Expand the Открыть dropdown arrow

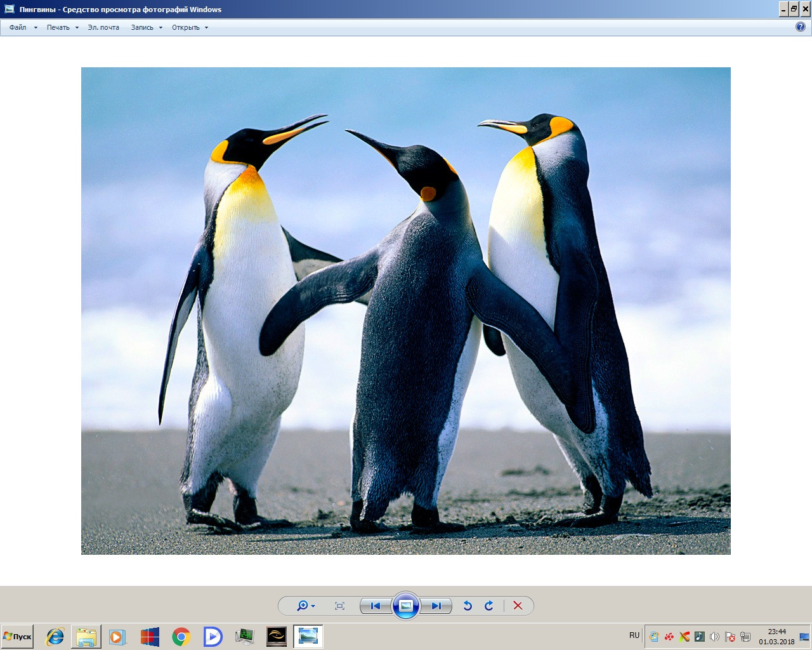pyautogui.click(x=206, y=27)
